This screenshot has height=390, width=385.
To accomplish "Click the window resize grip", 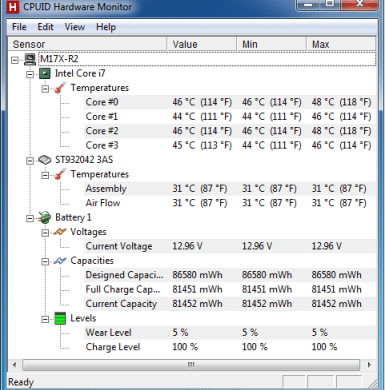I will 372,383.
